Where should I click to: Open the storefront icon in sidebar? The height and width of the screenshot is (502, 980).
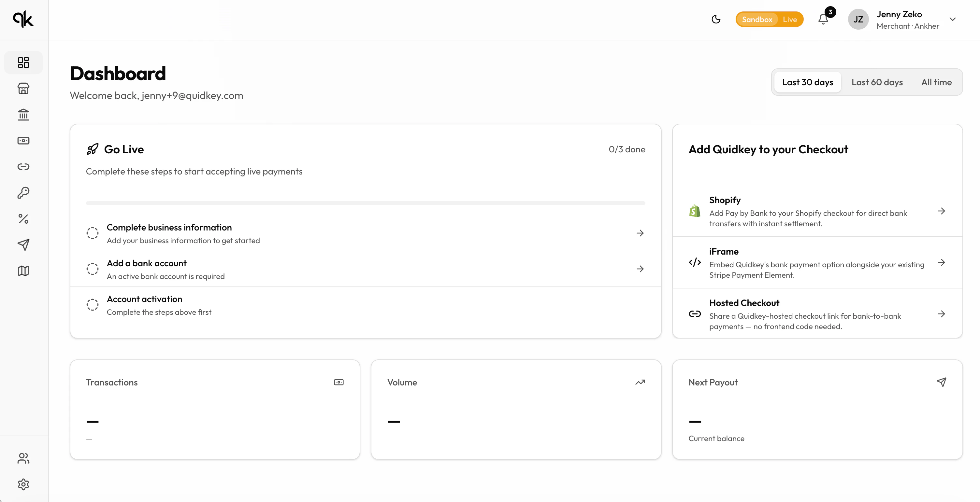click(23, 89)
